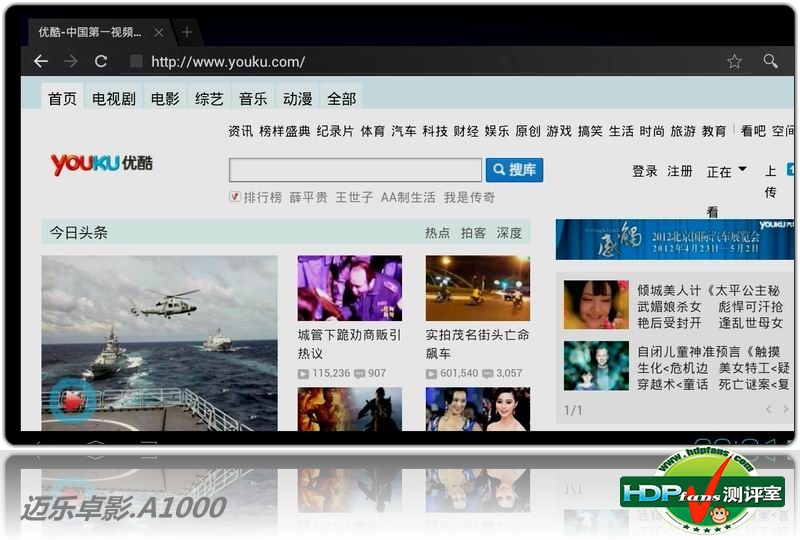Open the 原创 channel link
800x540 pixels.
point(528,131)
